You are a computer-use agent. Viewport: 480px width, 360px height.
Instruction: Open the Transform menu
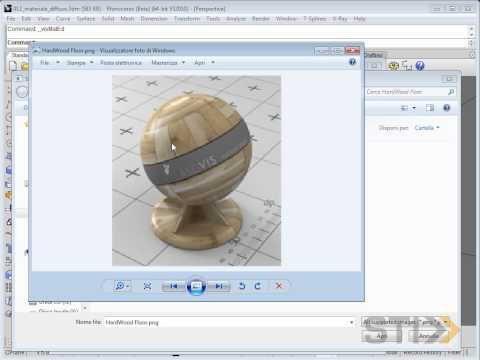click(x=187, y=19)
